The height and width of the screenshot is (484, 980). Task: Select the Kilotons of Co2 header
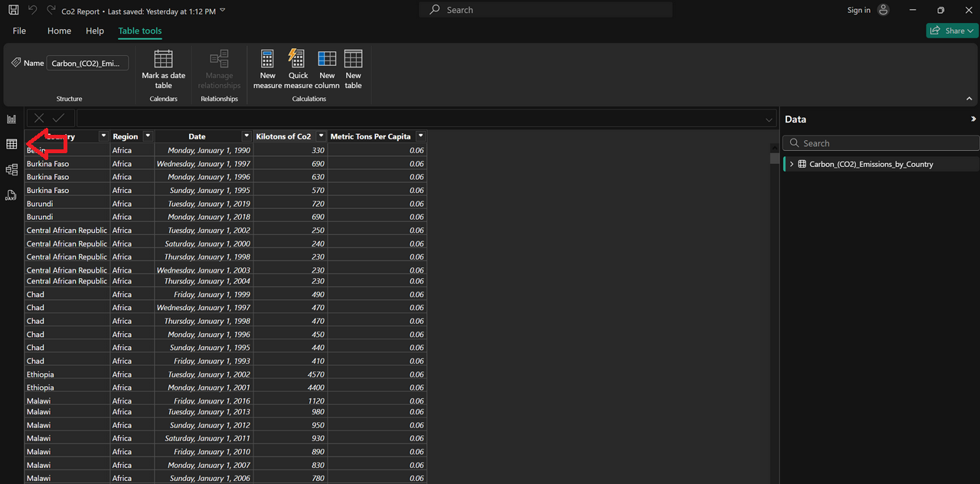tap(283, 136)
